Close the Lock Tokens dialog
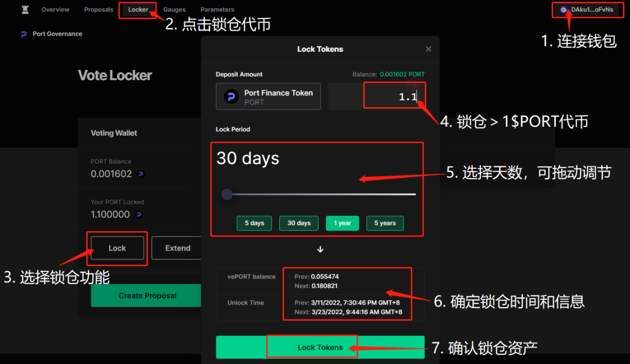The width and height of the screenshot is (630, 364). coord(428,49)
